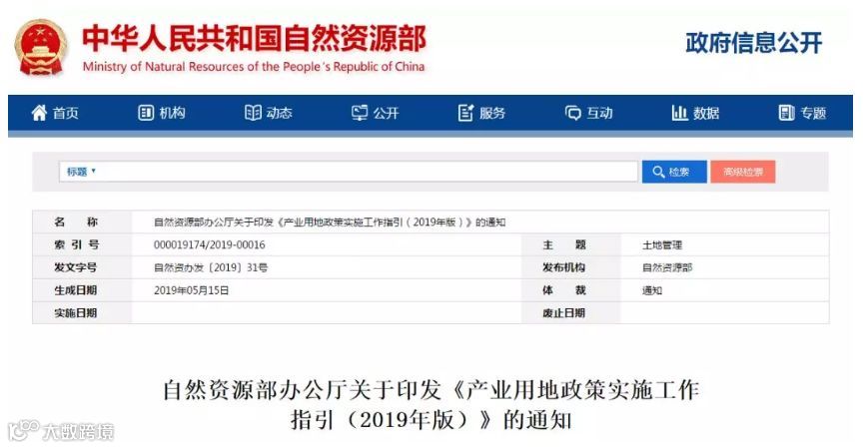Select the document name text in 名称 row

pyautogui.click(x=330, y=223)
